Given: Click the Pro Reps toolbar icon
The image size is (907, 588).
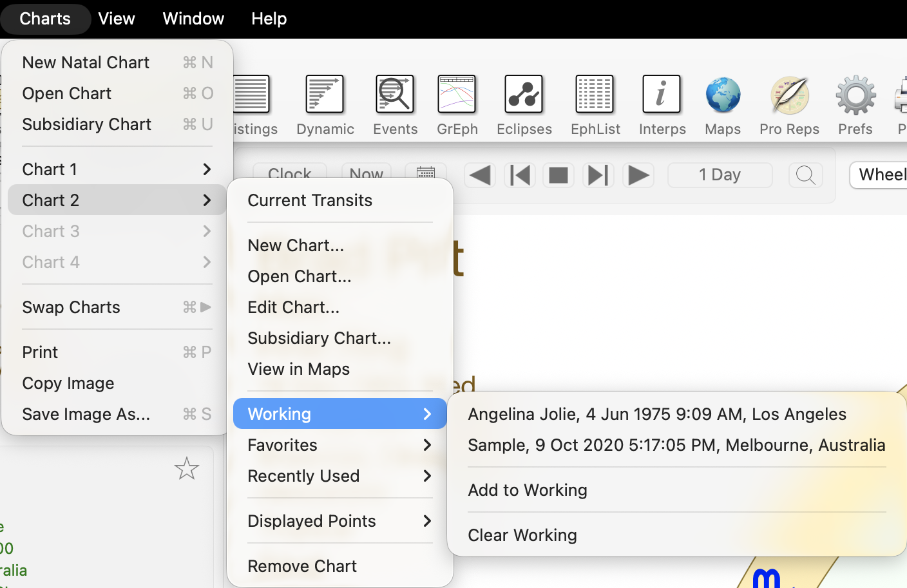Looking at the screenshot, I should [788, 94].
